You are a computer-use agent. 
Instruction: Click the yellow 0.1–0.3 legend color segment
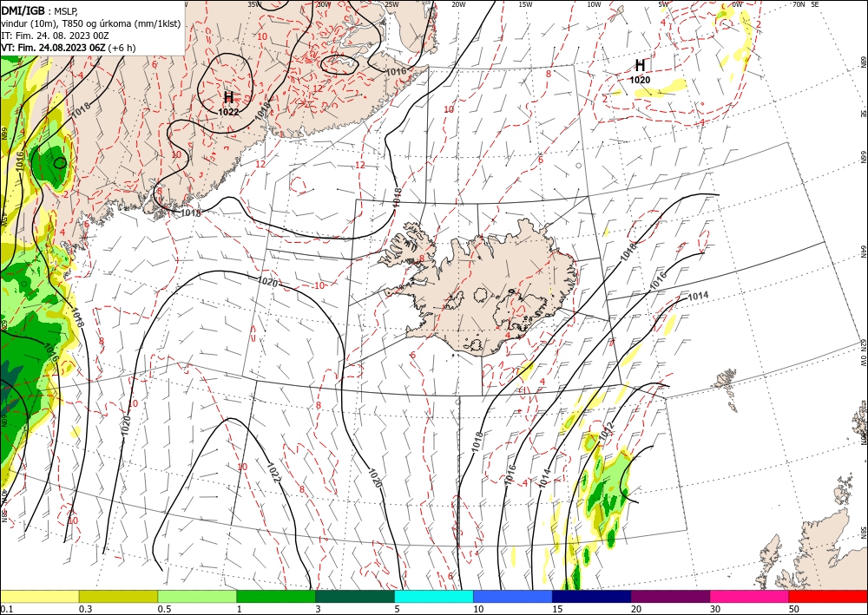[39, 596]
